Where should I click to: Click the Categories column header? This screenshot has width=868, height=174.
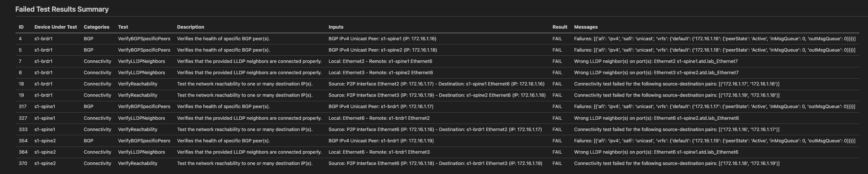tap(96, 27)
